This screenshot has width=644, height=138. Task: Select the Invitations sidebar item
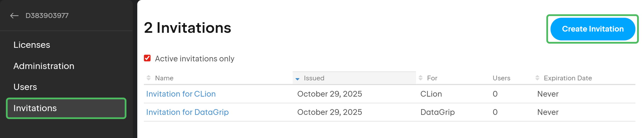tap(35, 108)
